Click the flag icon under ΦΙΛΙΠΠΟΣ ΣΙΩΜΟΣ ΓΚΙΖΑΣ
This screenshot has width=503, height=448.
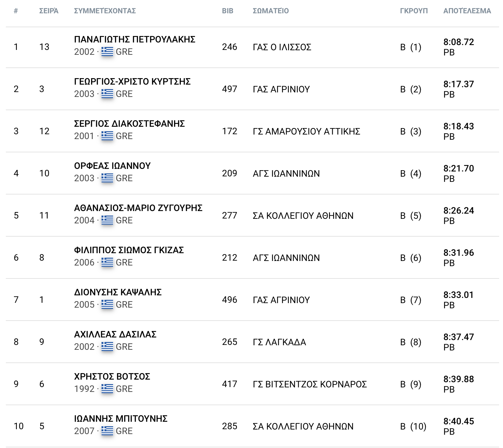107,262
